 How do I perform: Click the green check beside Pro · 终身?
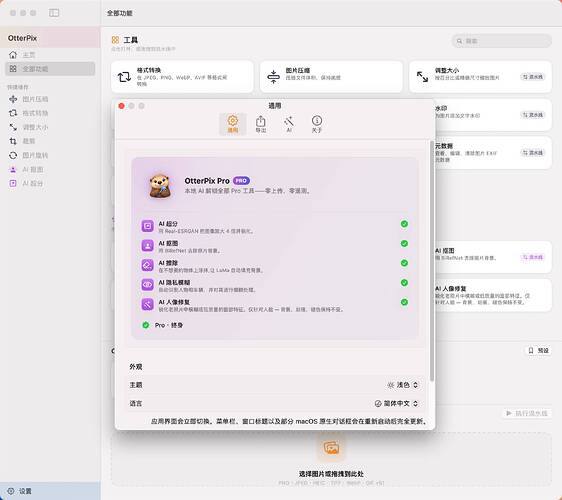point(146,325)
